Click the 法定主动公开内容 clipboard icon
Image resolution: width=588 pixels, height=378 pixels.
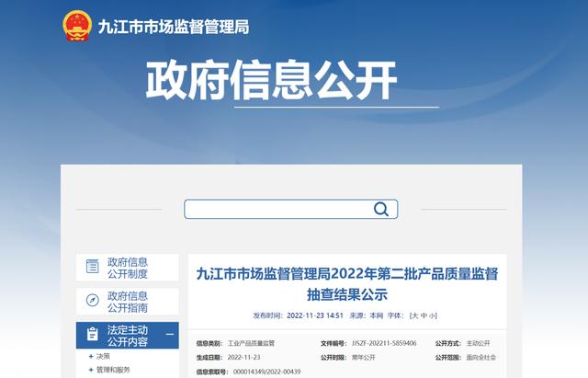tap(92, 334)
